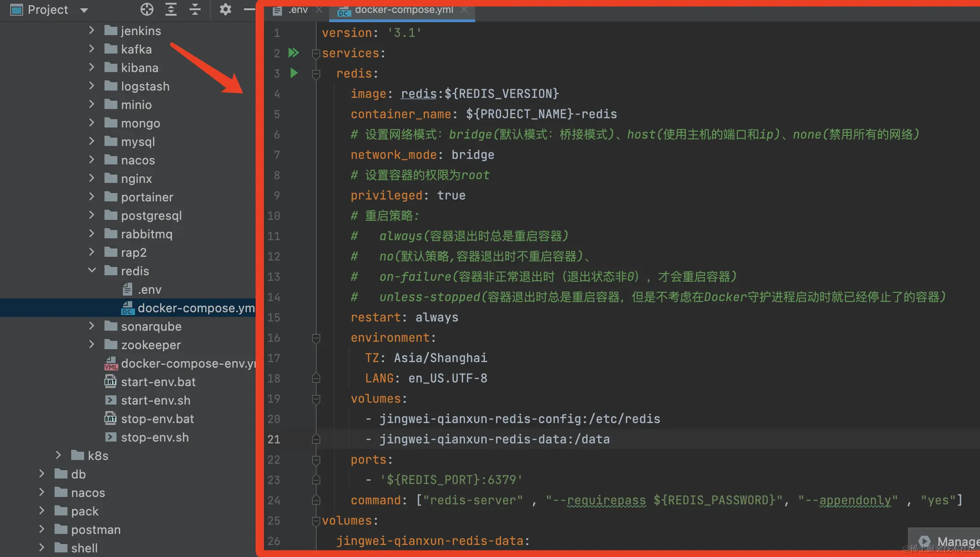Click the Expand All icon in Project toolbar
Screen dimensions: 980x557
coord(171,9)
